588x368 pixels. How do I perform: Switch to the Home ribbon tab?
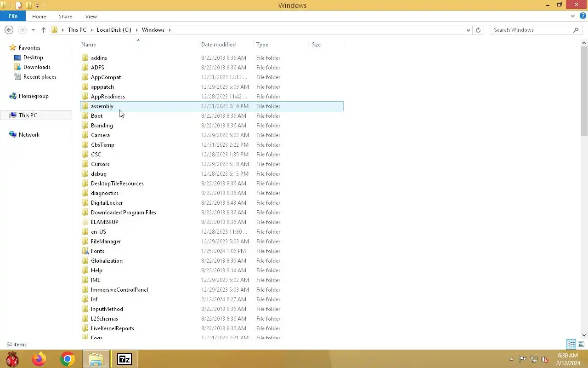(x=39, y=17)
